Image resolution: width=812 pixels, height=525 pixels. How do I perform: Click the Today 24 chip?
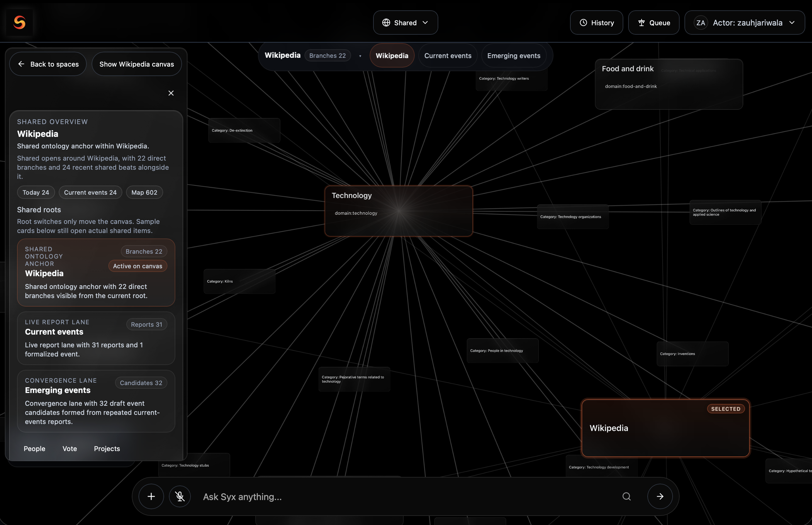coord(36,192)
